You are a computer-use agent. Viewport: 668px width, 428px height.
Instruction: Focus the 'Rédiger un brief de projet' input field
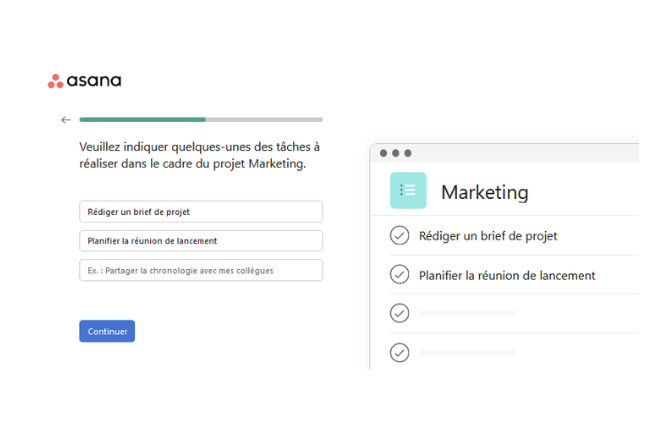point(200,212)
